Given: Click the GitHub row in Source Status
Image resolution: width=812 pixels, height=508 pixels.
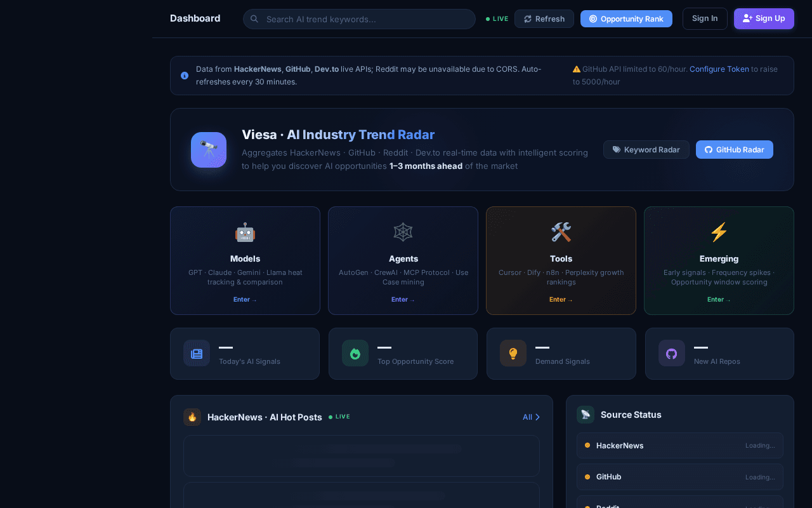Looking at the screenshot, I should [x=680, y=477].
